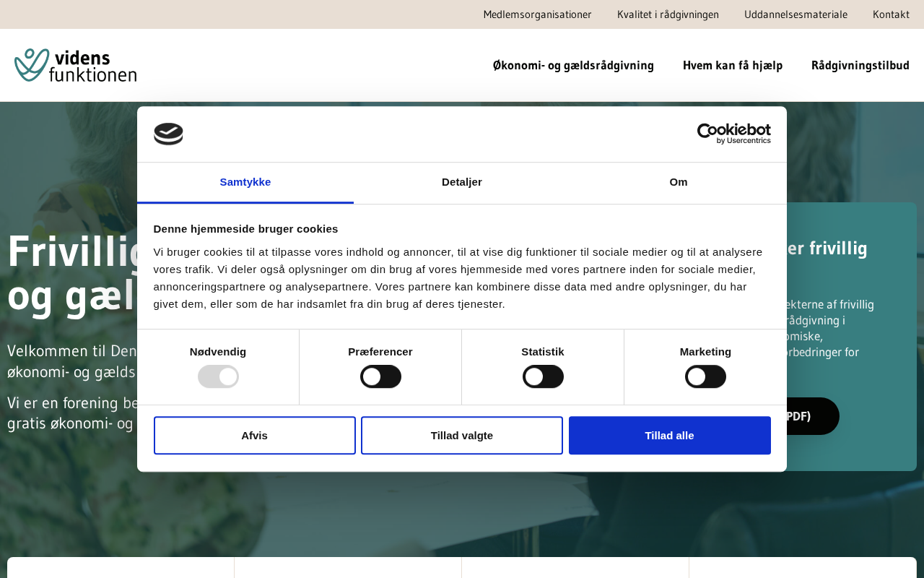Visit the Medlemsorganisationer link
Viewport: 924px width, 578px height.
[537, 14]
